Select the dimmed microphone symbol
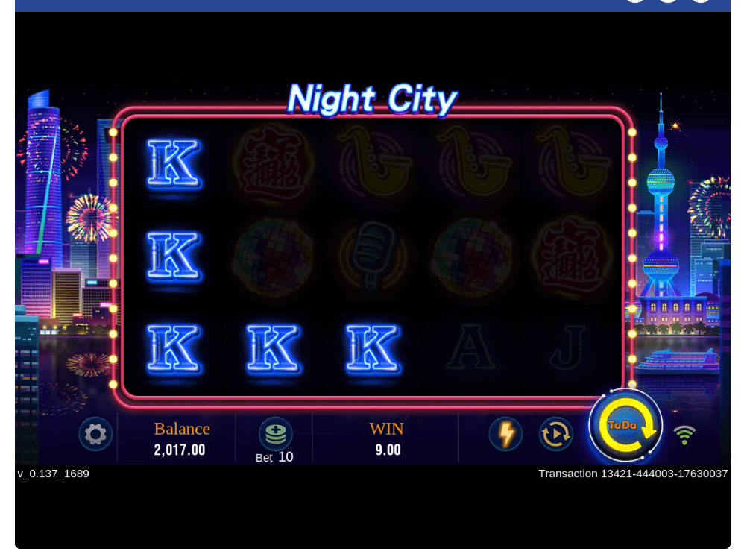This screenshot has height=560, width=747. coord(373,256)
